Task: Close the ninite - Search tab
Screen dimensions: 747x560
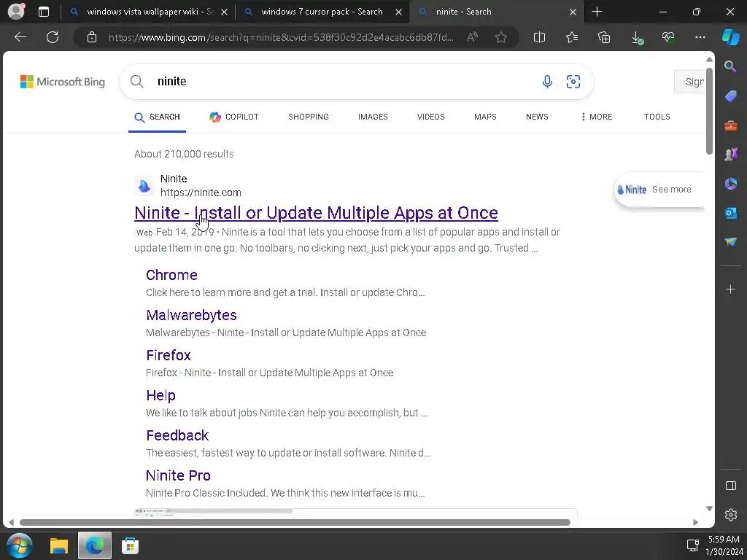Action: (x=573, y=12)
